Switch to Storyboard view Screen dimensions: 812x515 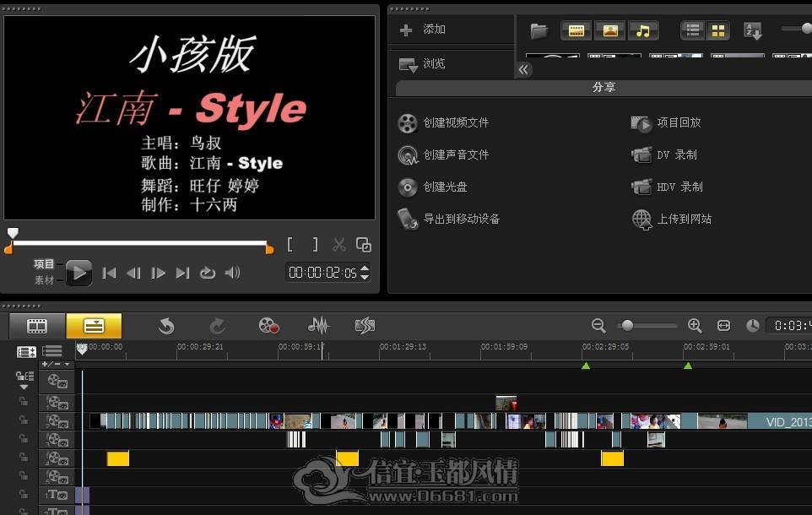37,326
